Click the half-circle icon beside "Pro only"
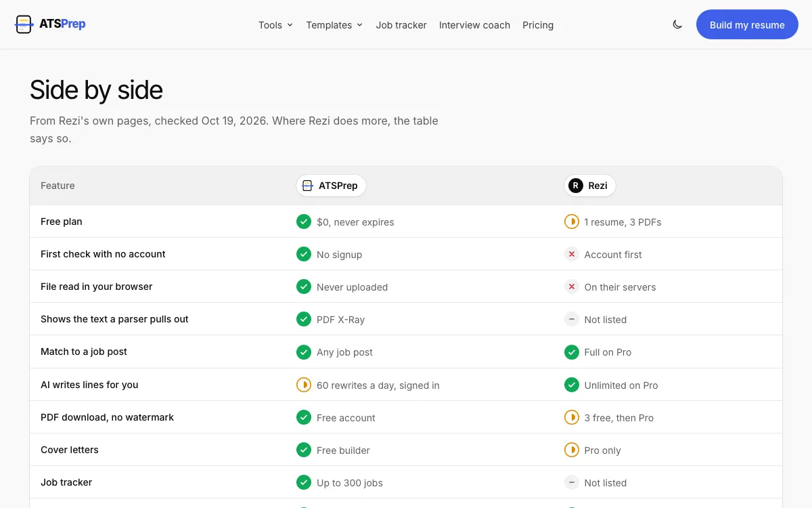Image resolution: width=812 pixels, height=508 pixels. click(572, 450)
